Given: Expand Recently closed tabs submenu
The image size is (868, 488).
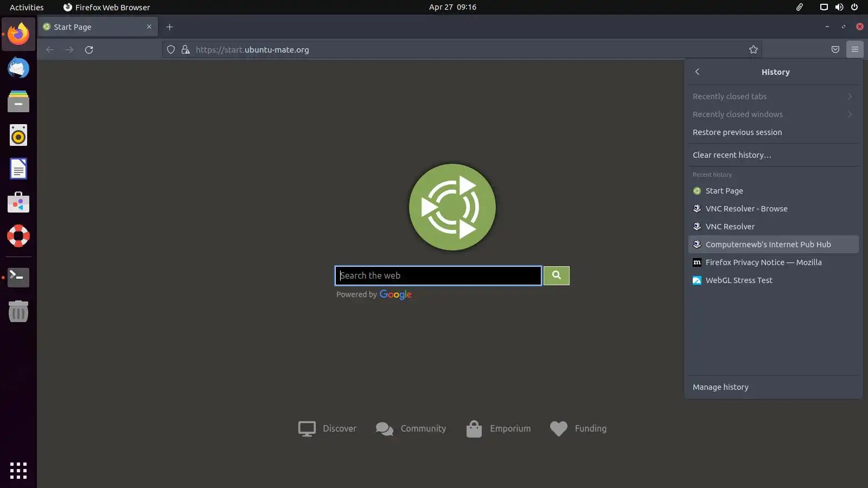Looking at the screenshot, I should tap(774, 97).
